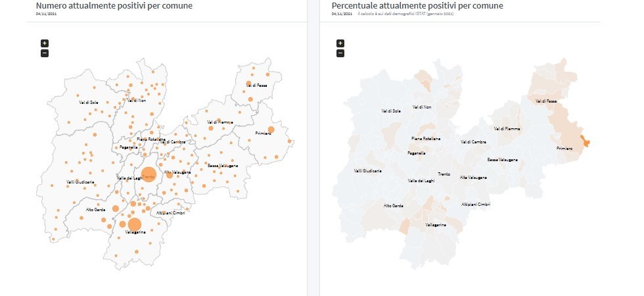Zoom out on the percentage map
Screen dimensions: 644x296
click(340, 53)
